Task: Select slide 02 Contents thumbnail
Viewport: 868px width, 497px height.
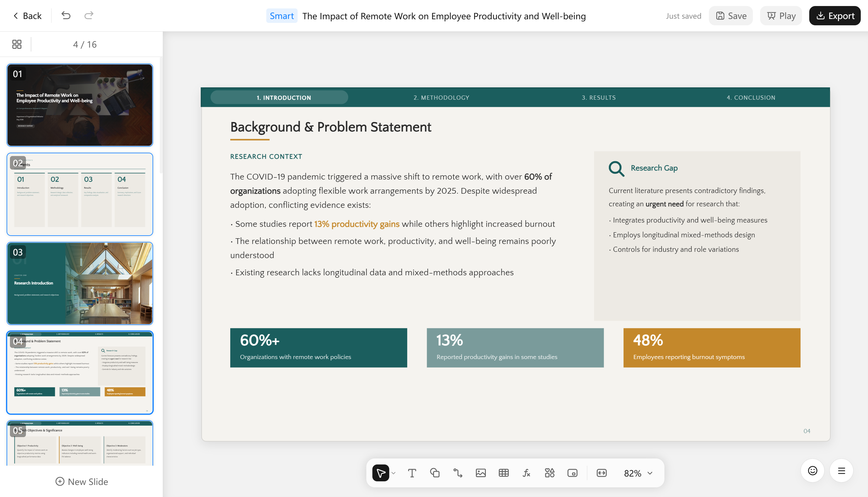Action: tap(80, 194)
